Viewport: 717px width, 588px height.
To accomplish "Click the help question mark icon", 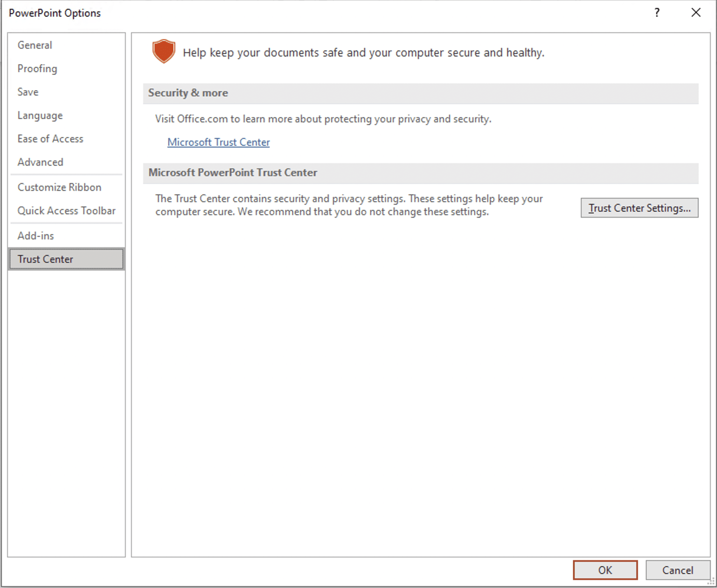I will pos(657,13).
